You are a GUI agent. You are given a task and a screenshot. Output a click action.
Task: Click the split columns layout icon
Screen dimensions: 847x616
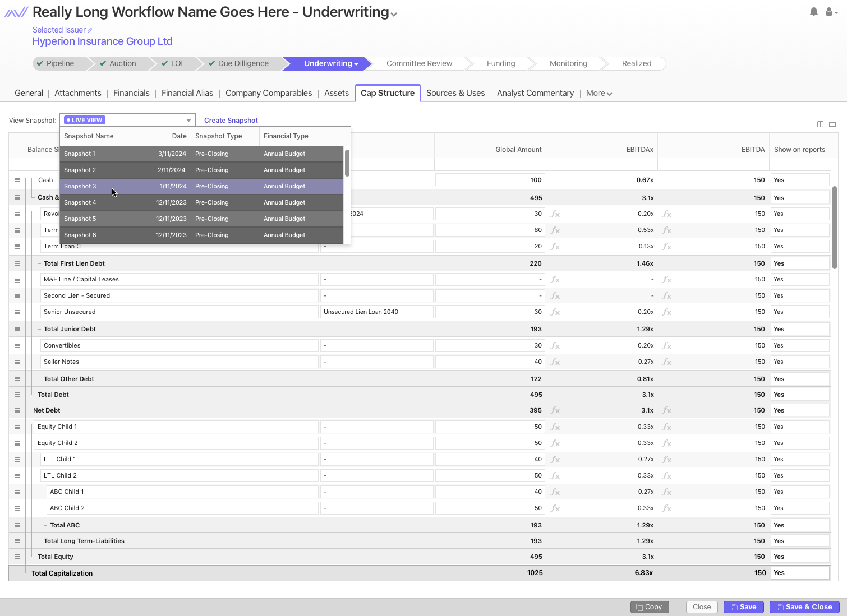(820, 124)
